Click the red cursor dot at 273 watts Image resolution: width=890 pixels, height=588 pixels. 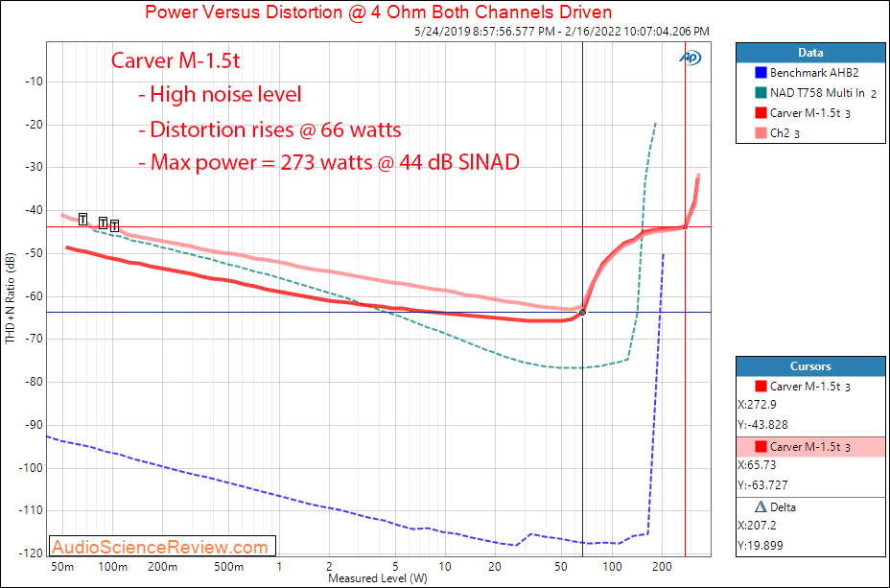(685, 226)
